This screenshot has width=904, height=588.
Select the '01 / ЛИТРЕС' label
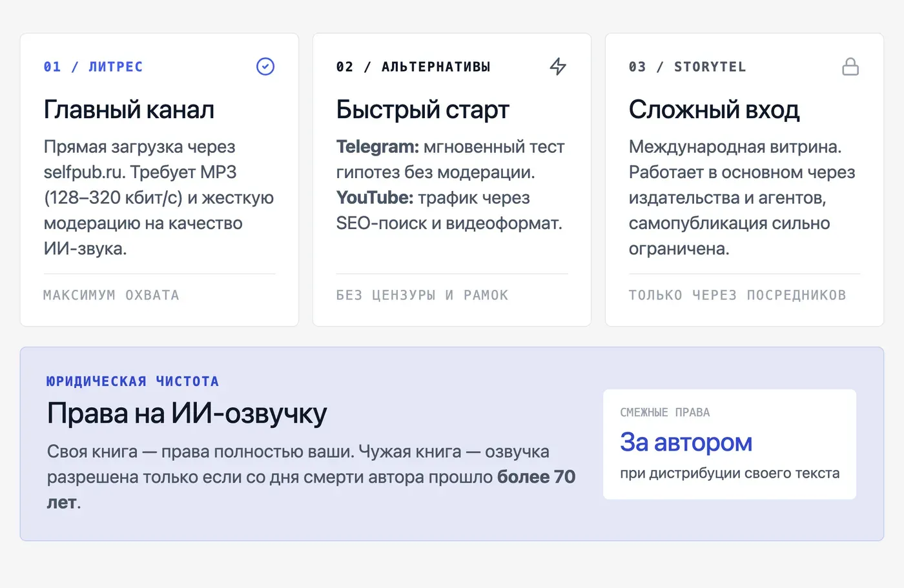pos(93,66)
